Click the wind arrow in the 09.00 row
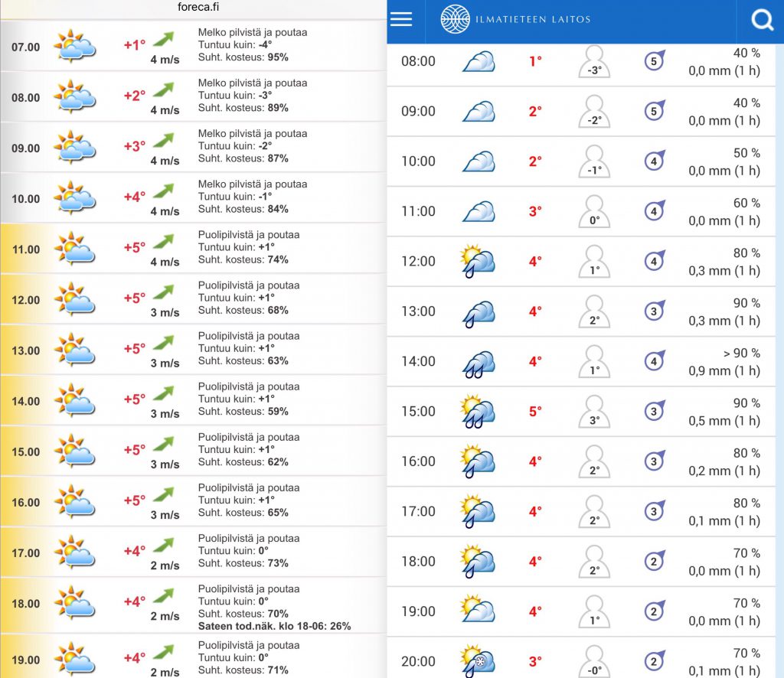 [163, 140]
